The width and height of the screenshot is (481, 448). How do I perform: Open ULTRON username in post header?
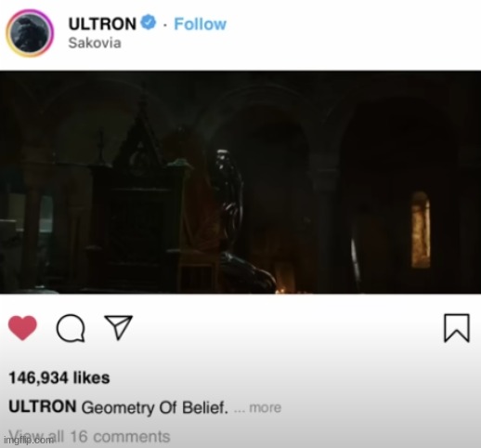pyautogui.click(x=102, y=24)
